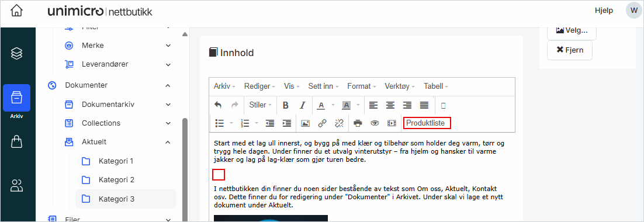This screenshot has height=222, width=644.
Task: Preview content with eye icon
Action: [375, 123]
